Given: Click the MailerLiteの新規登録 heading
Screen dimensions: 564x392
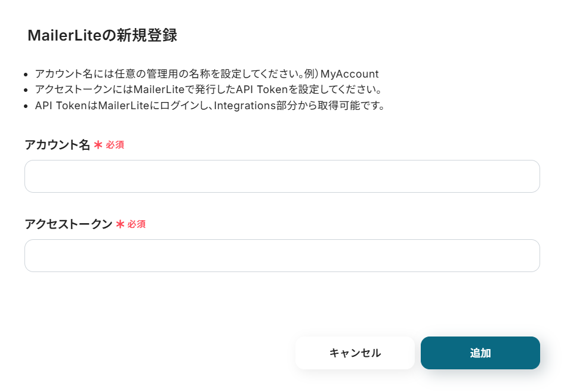Looking at the screenshot, I should point(102,35).
